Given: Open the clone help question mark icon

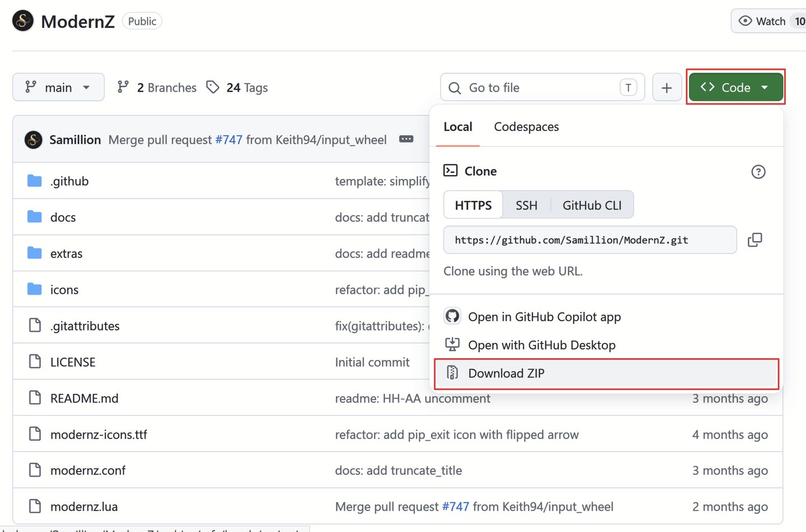Looking at the screenshot, I should point(758,172).
